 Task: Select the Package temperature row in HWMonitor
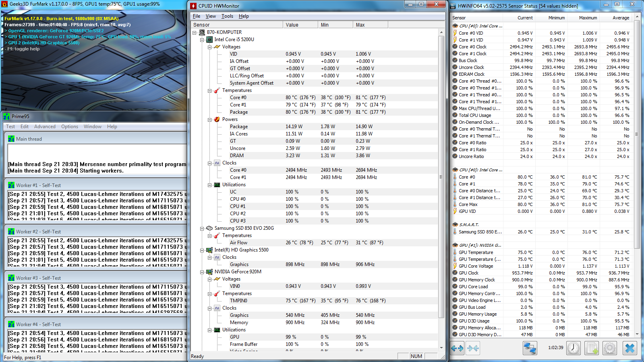[x=315, y=112]
